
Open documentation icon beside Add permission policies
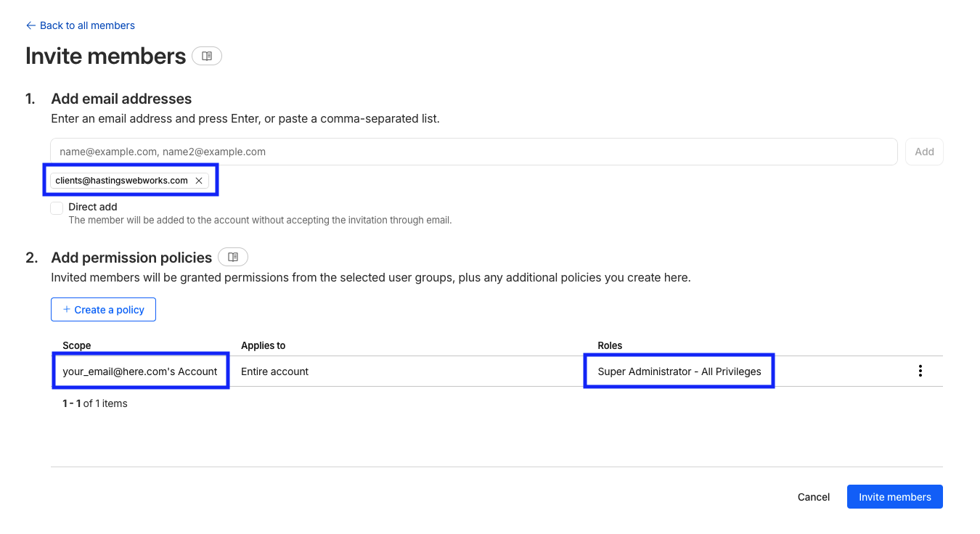pos(233,257)
